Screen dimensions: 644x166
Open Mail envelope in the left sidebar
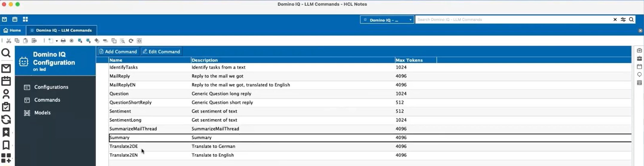click(x=6, y=68)
